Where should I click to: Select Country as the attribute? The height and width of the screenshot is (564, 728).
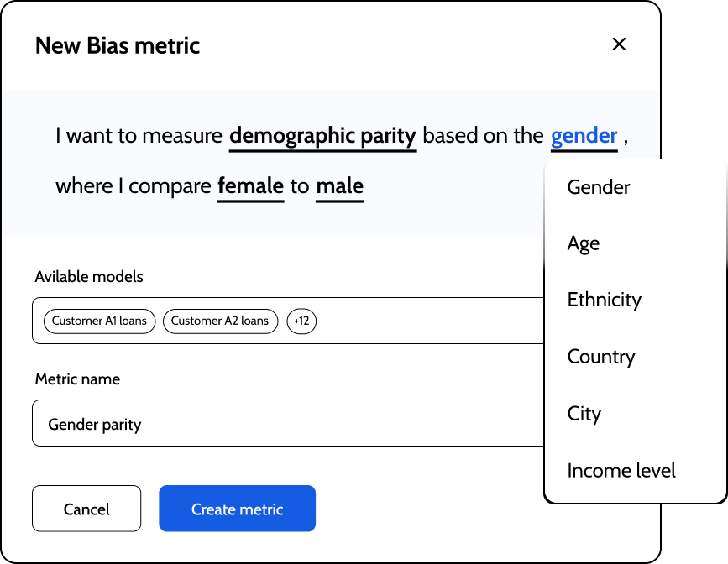click(600, 357)
